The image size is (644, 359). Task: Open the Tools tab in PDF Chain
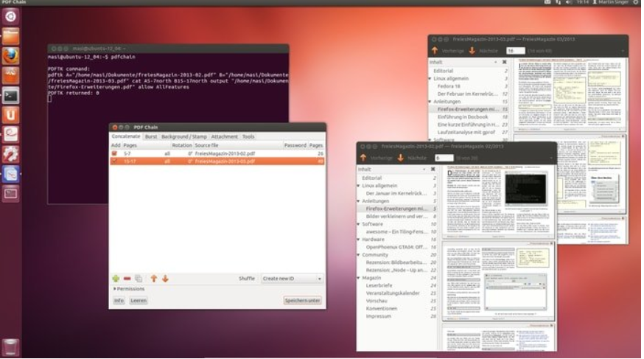pyautogui.click(x=248, y=136)
